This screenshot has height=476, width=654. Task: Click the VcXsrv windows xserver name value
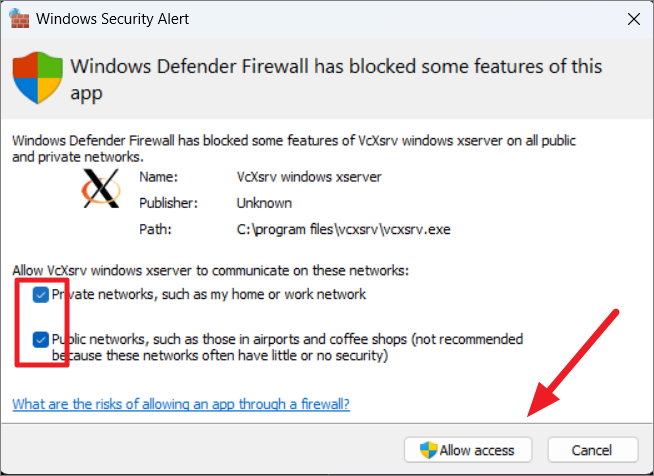tap(309, 177)
